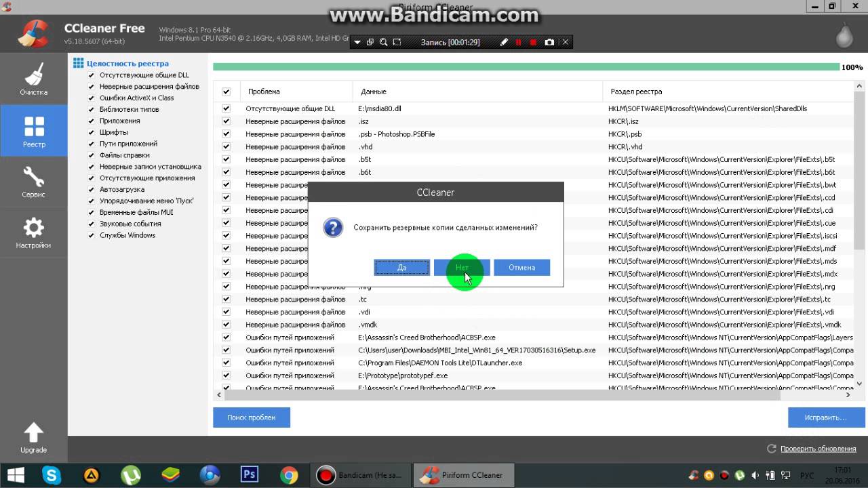Click the Bandicam pause recording icon
The image size is (868, 488).
tap(518, 42)
